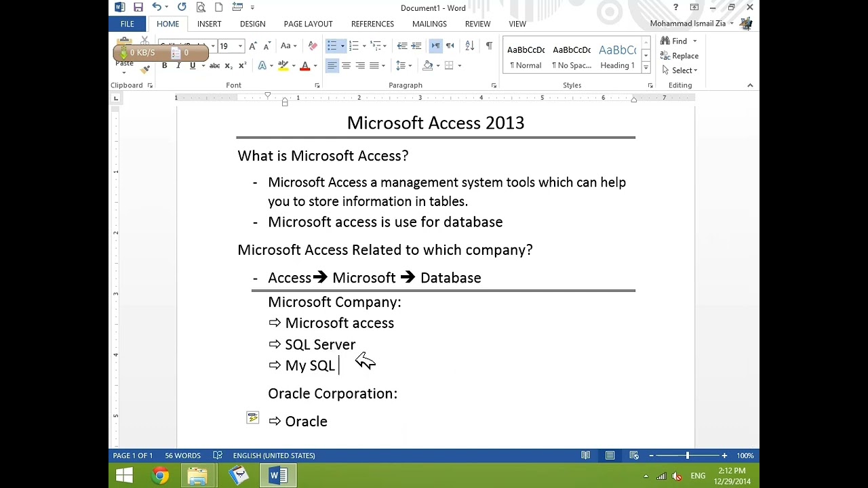Select the Format Painter brush
868x488 pixels.
tap(145, 70)
